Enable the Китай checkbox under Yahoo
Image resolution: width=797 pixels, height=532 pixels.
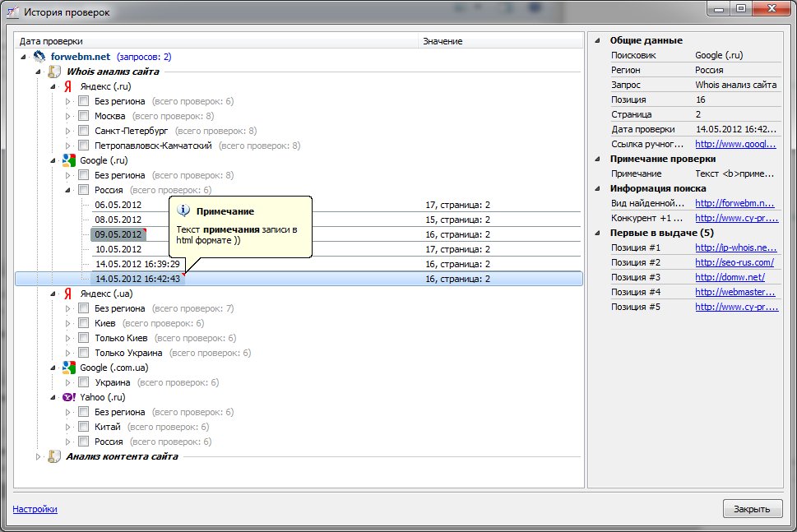click(x=83, y=427)
